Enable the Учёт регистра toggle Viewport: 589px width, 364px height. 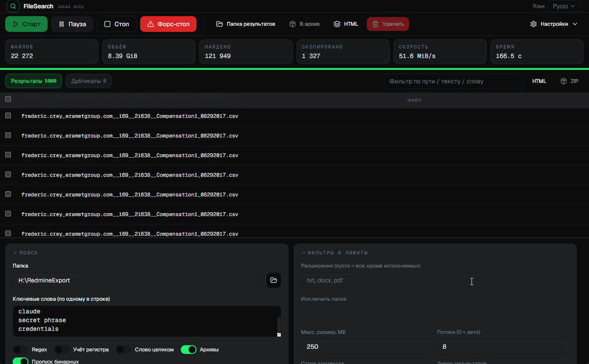[x=62, y=350]
